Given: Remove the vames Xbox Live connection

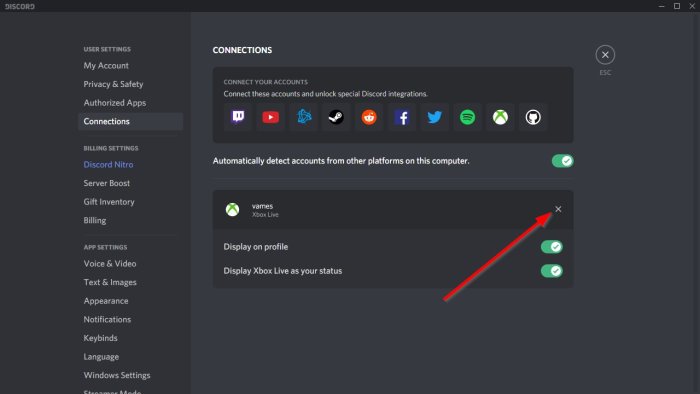Looking at the screenshot, I should tap(558, 209).
